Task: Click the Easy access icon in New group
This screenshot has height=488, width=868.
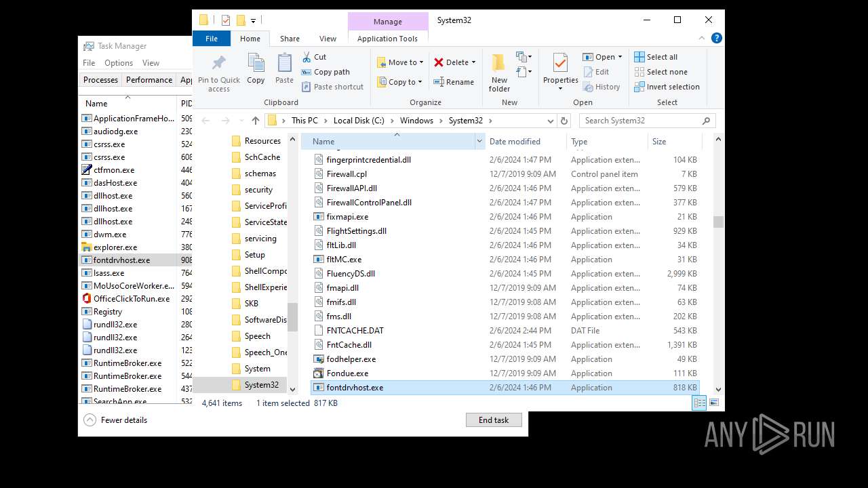Action: tap(523, 71)
